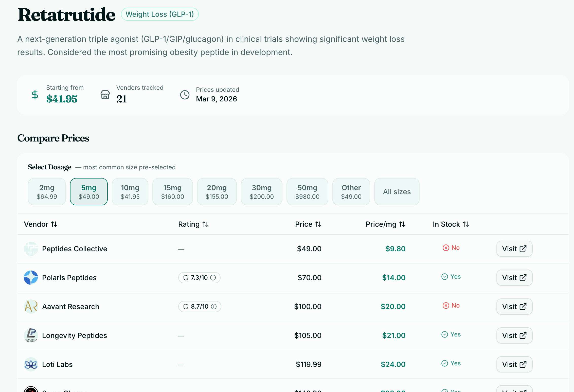
Task: Switch to the All sizes view
Action: (x=397, y=192)
